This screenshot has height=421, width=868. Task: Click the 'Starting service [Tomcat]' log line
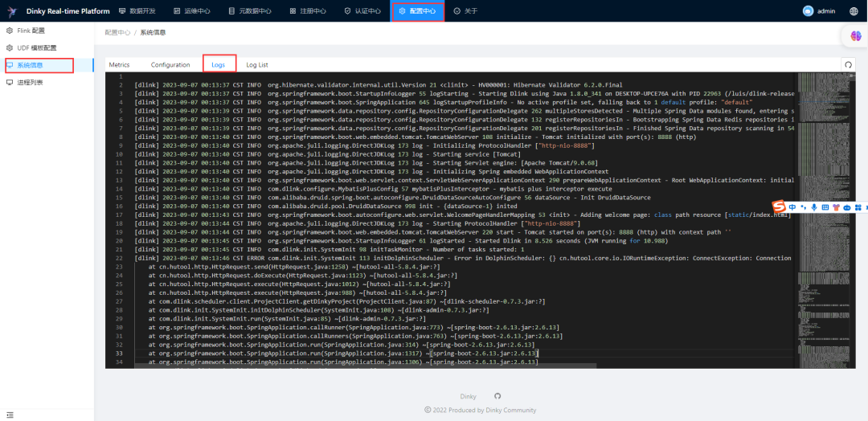point(328,154)
